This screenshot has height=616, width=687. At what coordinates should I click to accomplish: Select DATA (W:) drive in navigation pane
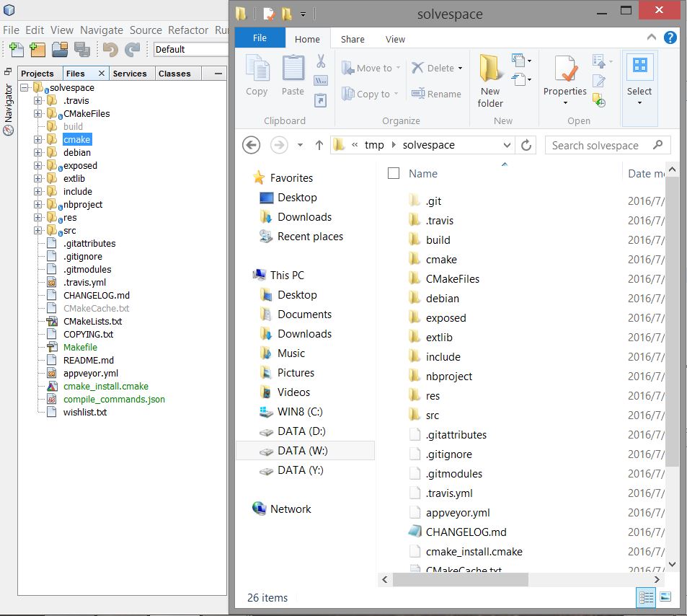305,451
